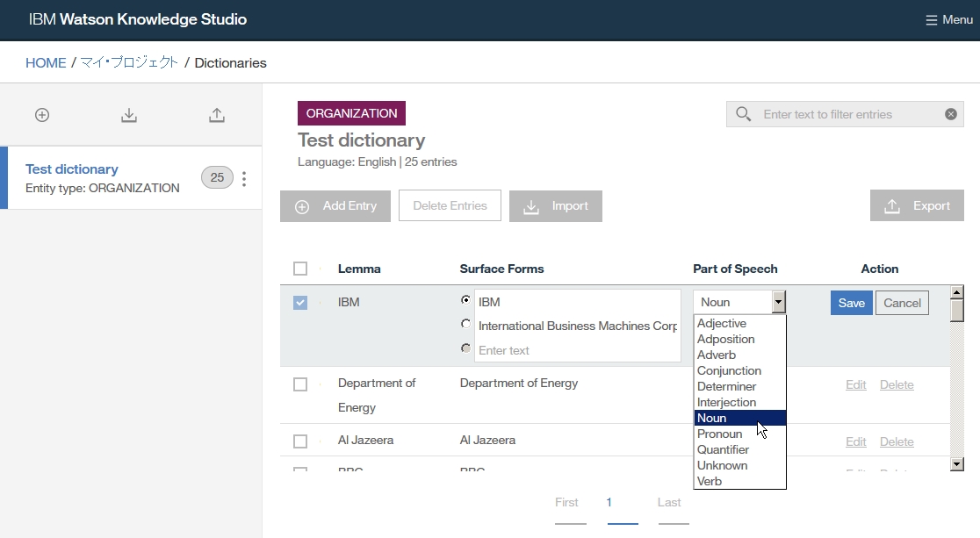Uncheck the IBM entry checkbox

point(300,303)
